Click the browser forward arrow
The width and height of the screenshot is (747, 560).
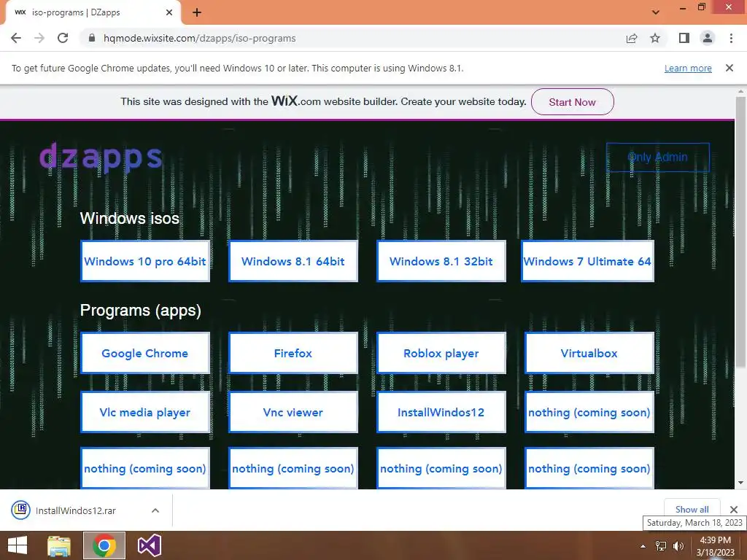[39, 38]
